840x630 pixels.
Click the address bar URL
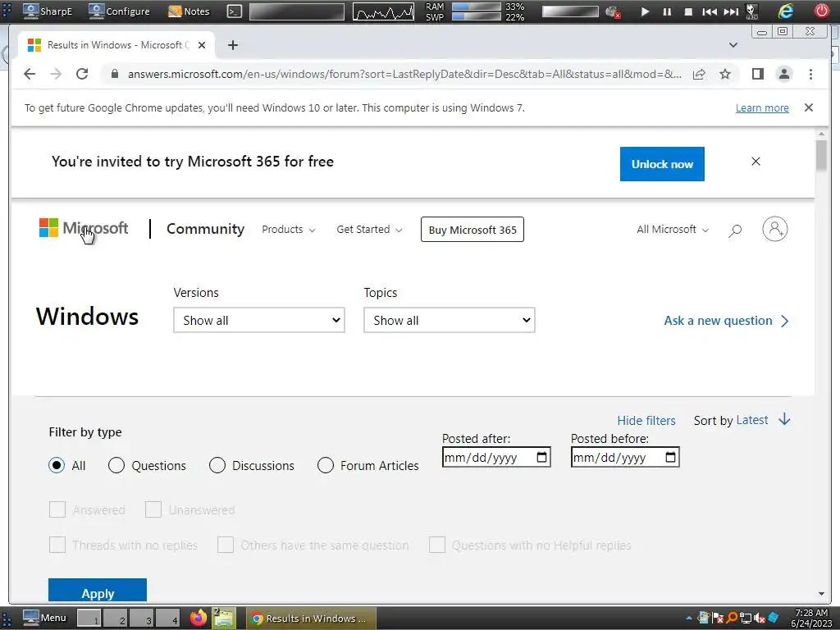404,74
